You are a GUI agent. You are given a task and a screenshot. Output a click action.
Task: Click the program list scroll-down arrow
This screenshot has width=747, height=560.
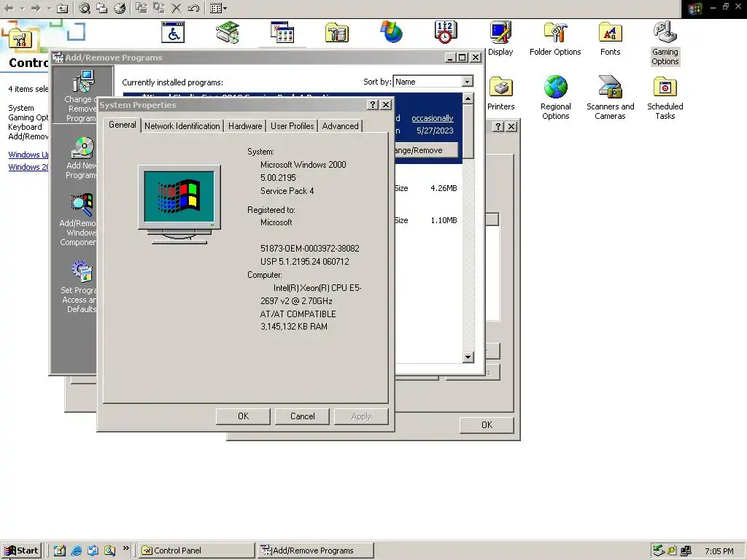click(468, 357)
